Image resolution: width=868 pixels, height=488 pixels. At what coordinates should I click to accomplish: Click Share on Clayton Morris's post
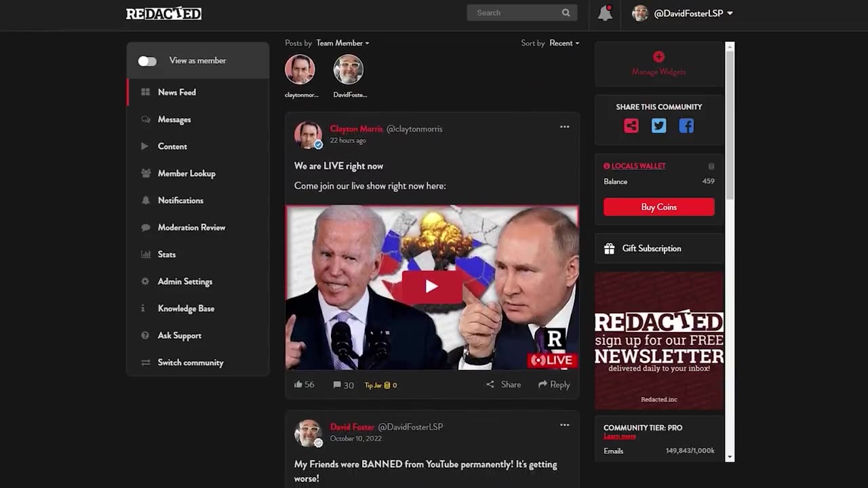point(504,384)
